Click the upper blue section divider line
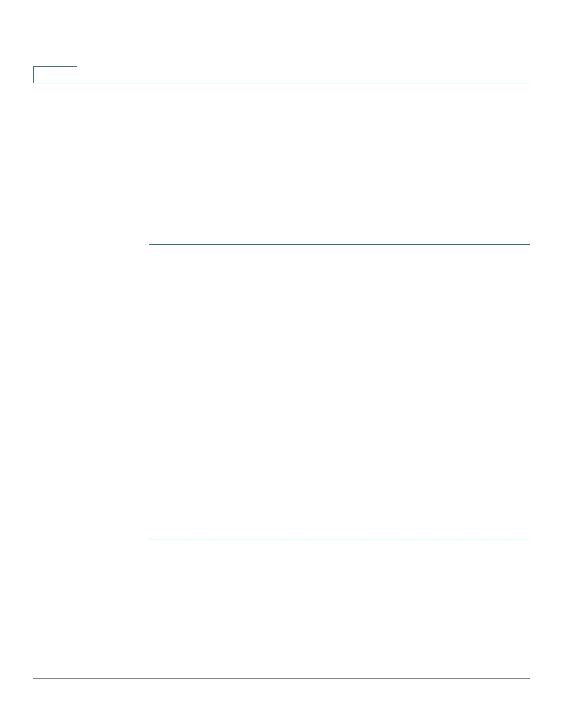Screen dimensions: 563x728 pos(339,244)
